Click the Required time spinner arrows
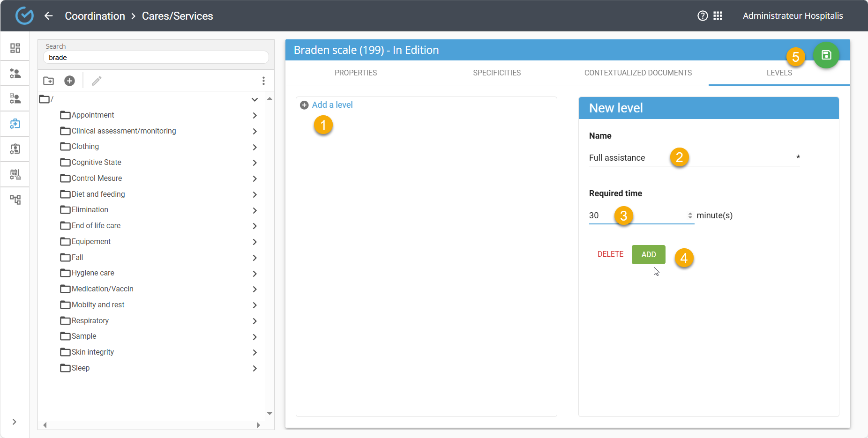The width and height of the screenshot is (868, 438). point(690,215)
